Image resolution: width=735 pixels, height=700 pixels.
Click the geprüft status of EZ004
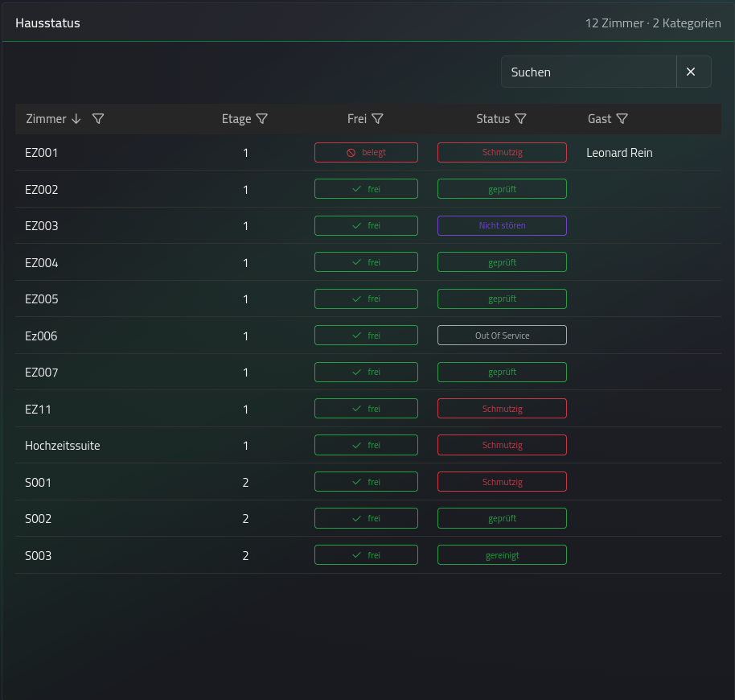coord(502,262)
